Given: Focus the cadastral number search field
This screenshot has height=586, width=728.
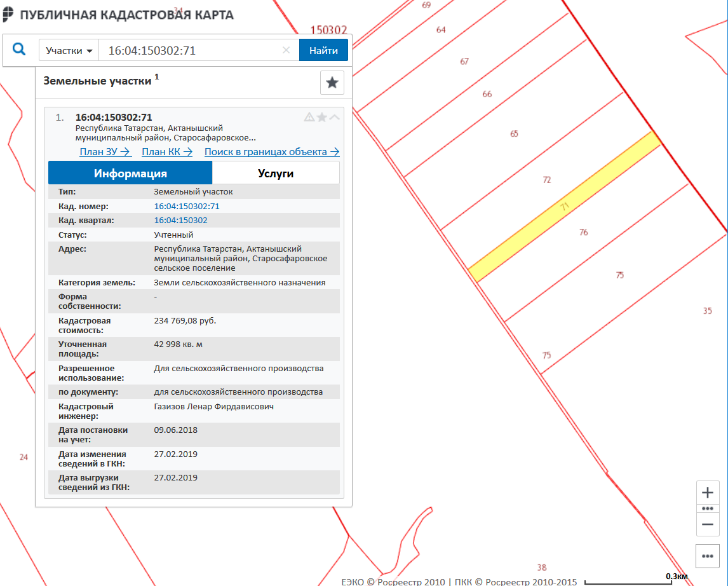Looking at the screenshot, I should point(192,50).
